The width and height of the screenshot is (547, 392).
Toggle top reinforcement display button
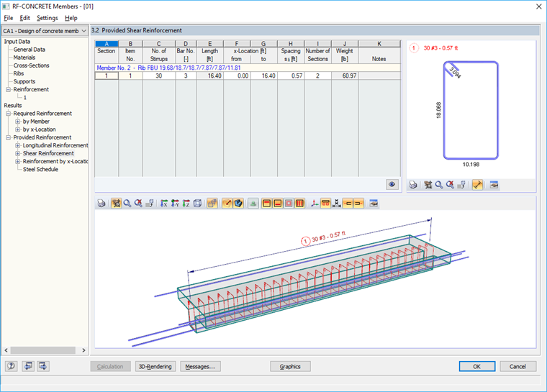(x=267, y=204)
